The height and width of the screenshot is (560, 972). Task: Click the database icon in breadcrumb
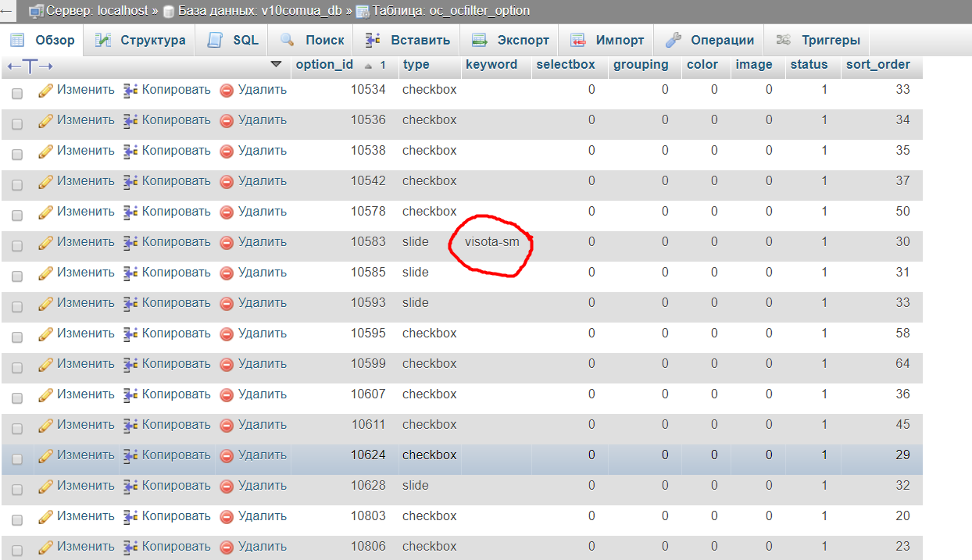pos(169,11)
